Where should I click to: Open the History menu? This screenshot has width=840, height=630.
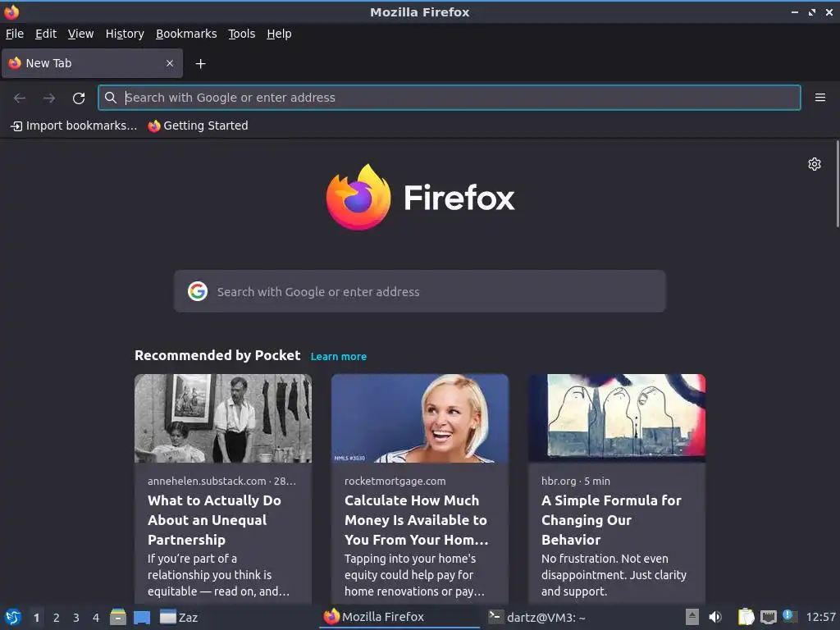pos(125,34)
